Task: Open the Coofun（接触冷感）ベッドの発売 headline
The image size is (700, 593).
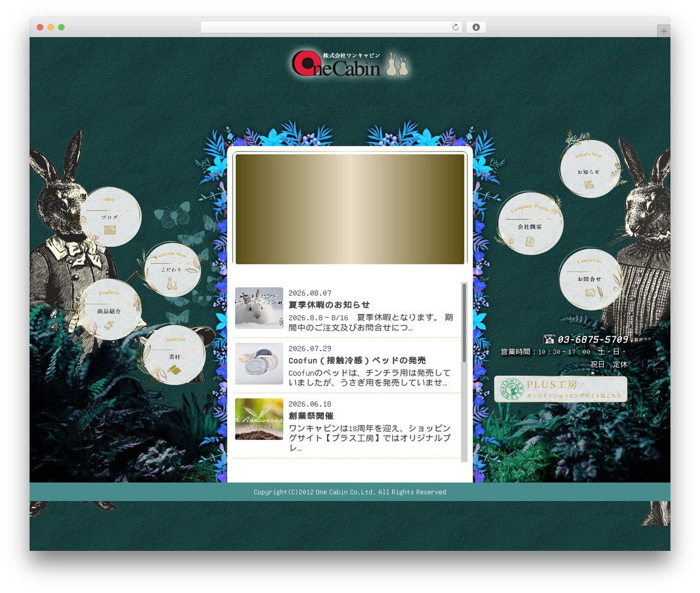Action: pyautogui.click(x=357, y=361)
